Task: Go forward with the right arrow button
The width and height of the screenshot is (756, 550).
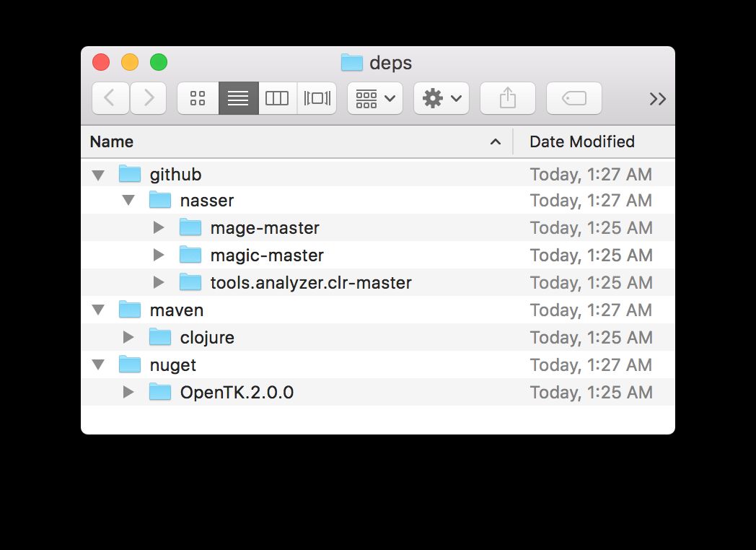Action: click(149, 98)
